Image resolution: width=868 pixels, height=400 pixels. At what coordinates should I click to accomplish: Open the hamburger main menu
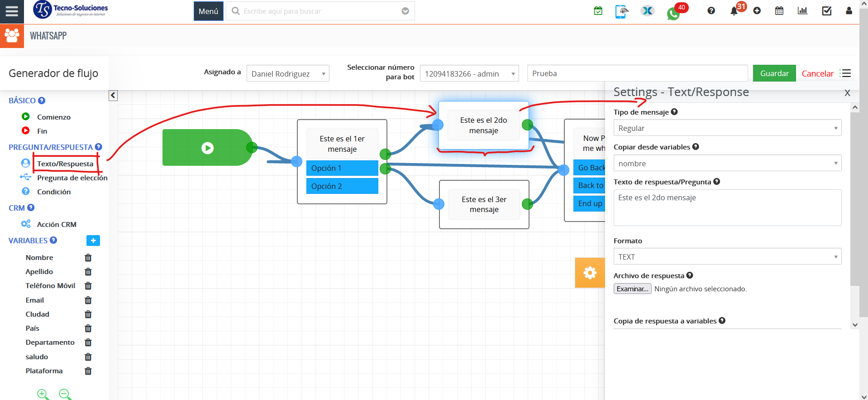12,11
